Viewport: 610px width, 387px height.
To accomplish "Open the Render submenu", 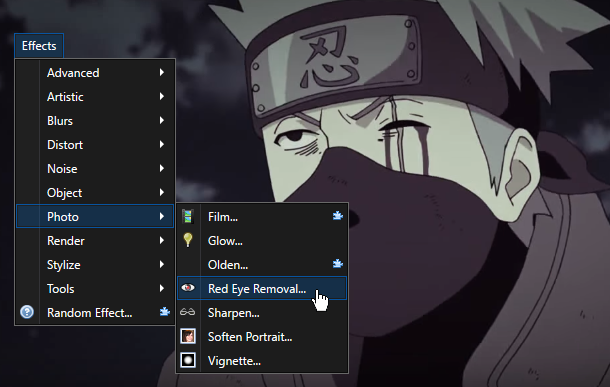I will [x=95, y=241].
